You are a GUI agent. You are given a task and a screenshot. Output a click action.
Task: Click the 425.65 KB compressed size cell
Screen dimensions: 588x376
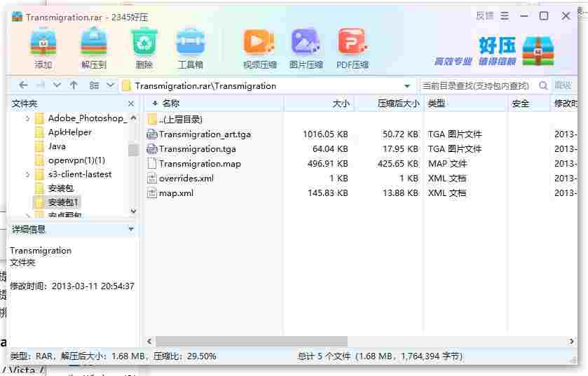398,164
